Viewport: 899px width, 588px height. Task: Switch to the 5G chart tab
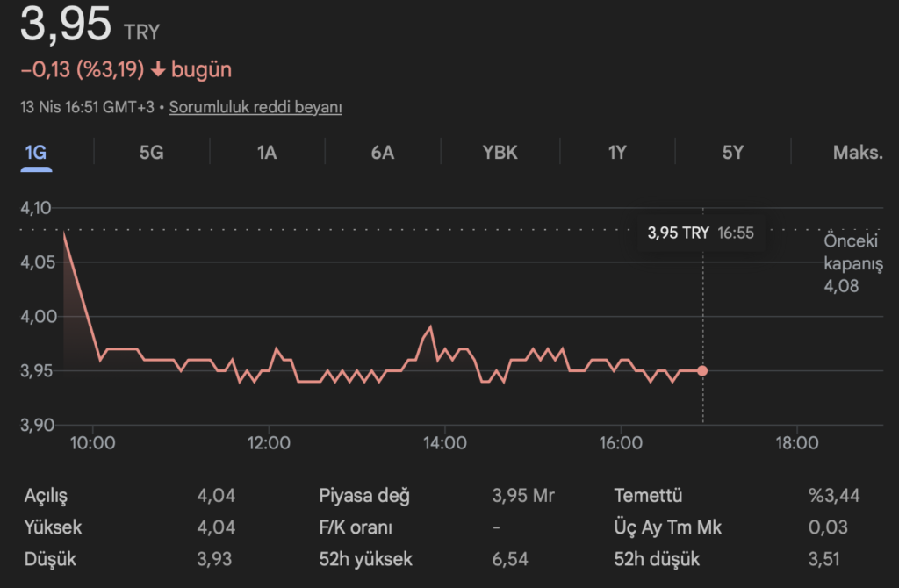click(151, 152)
